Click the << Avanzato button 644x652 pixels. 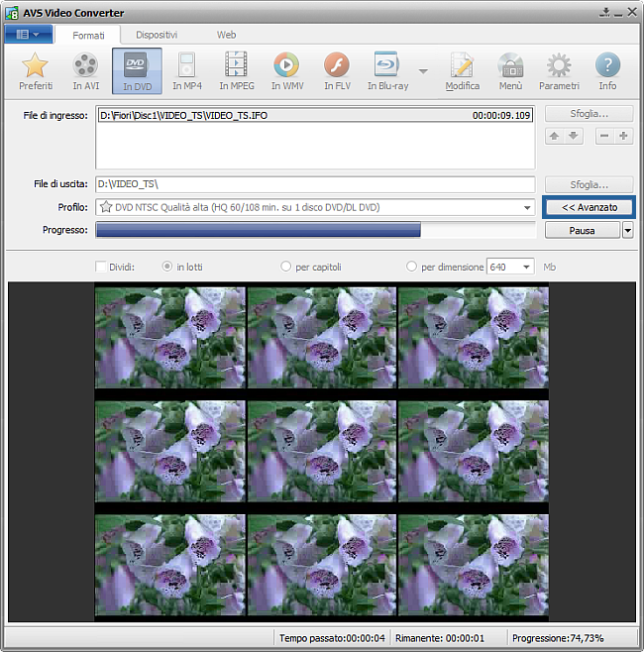(x=589, y=208)
